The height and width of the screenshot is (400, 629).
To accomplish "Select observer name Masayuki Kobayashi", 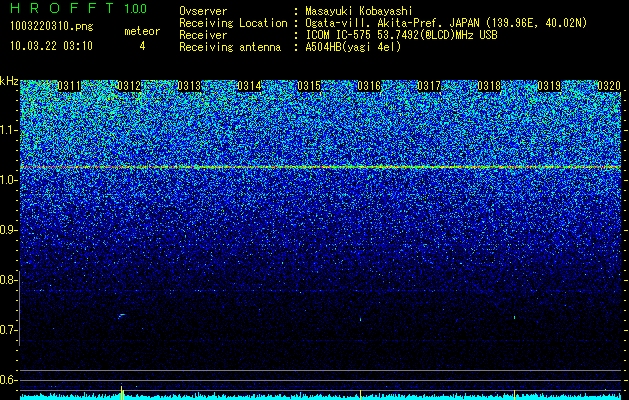I will pyautogui.click(x=359, y=11).
